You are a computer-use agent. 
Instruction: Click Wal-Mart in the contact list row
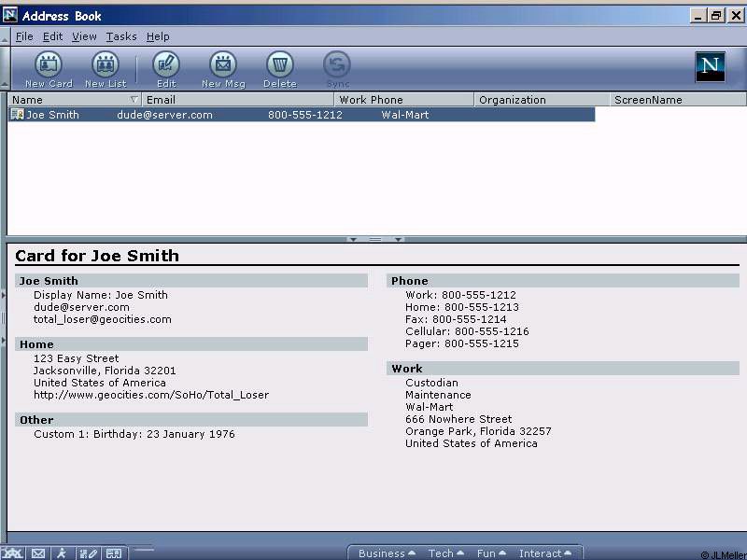pyautogui.click(x=405, y=115)
